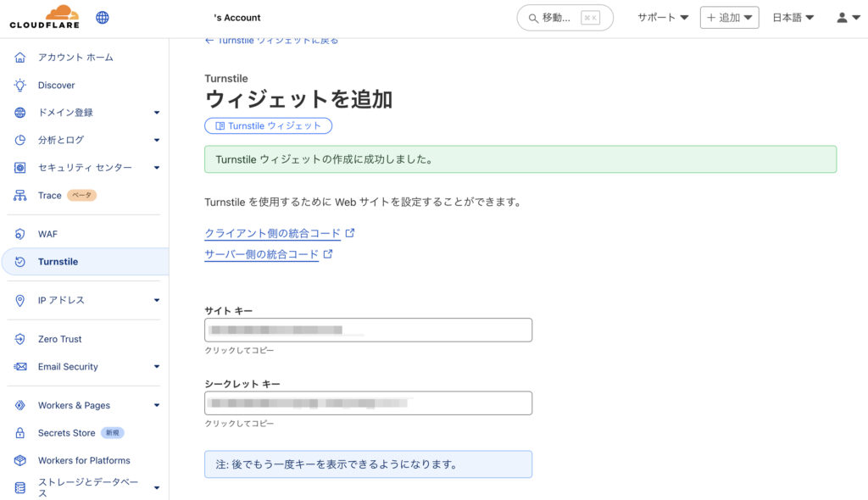Expand the 分析とログ menu arrow
This screenshot has width=868, height=500.
tap(157, 140)
